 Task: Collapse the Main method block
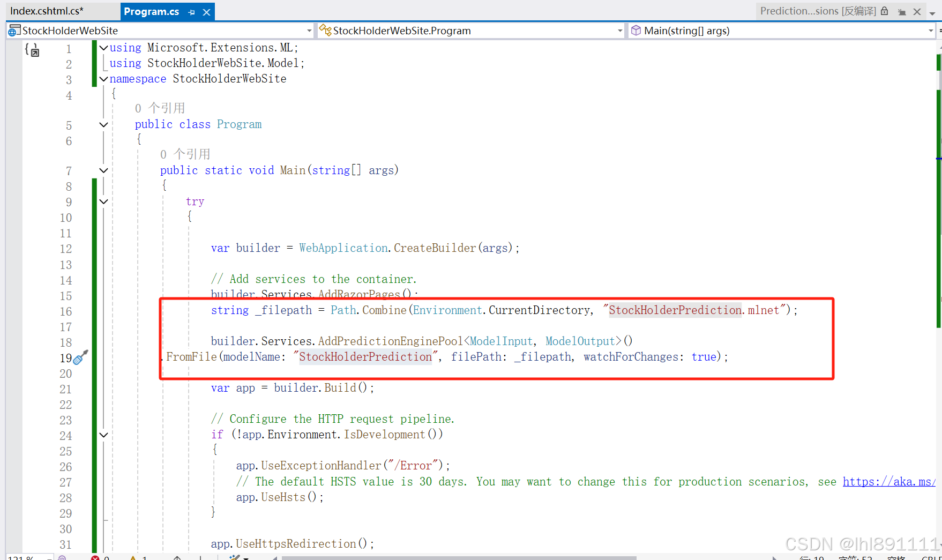tap(104, 170)
